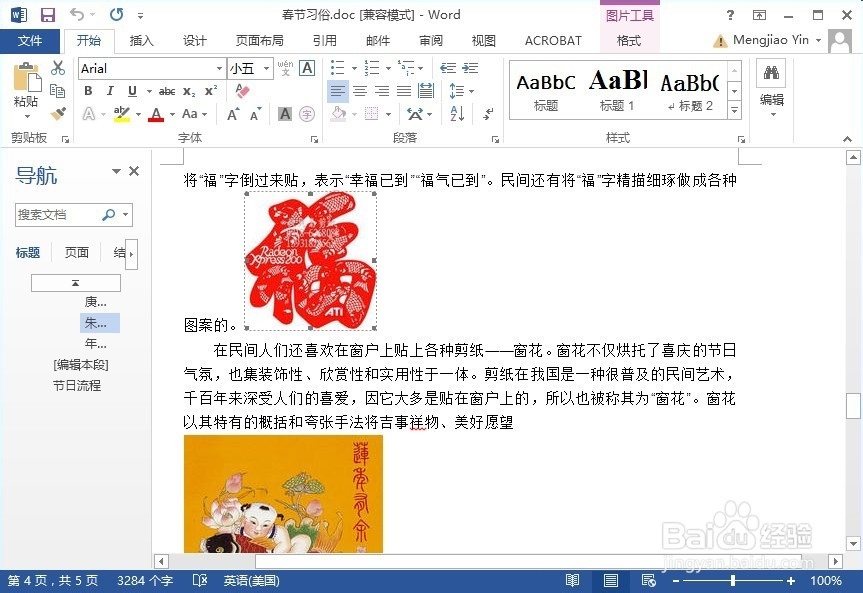
Task: Click the Copy icon in clipboard group
Action: point(57,90)
